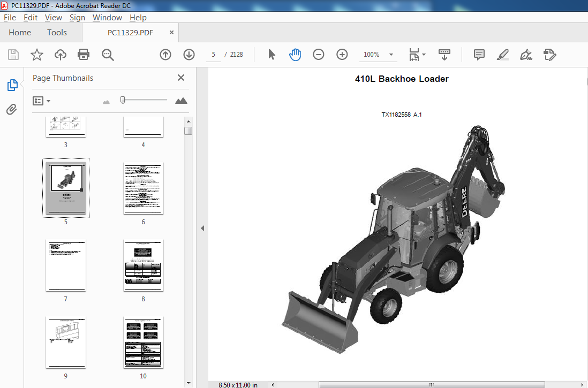Click the '8.50 x 11.00 in' page size label
The height and width of the screenshot is (388, 588).
tap(238, 385)
